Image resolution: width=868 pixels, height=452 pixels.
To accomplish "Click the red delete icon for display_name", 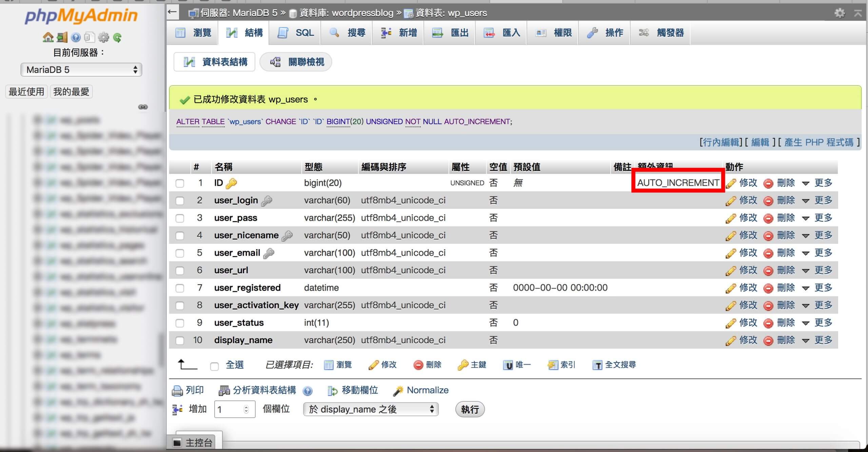I will coord(768,340).
